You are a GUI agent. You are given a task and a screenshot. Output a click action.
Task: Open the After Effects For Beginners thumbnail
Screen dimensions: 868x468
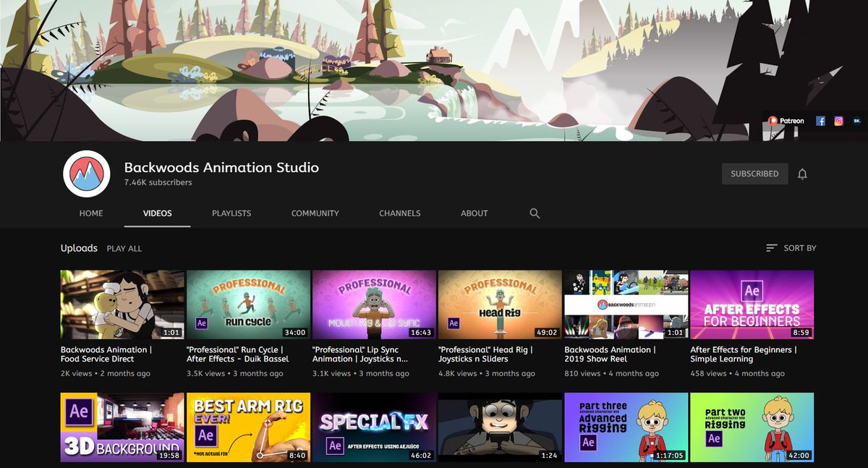(x=752, y=305)
